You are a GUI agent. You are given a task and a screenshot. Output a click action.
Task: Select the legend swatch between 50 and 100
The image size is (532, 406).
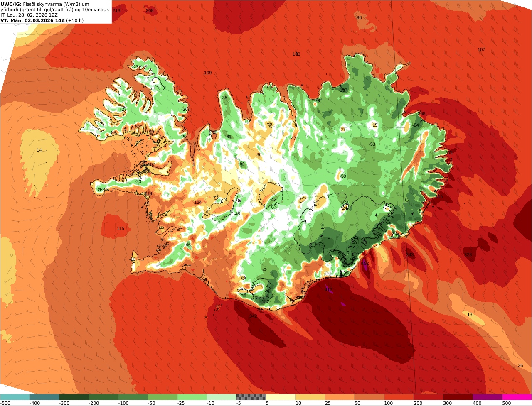coord(369,397)
